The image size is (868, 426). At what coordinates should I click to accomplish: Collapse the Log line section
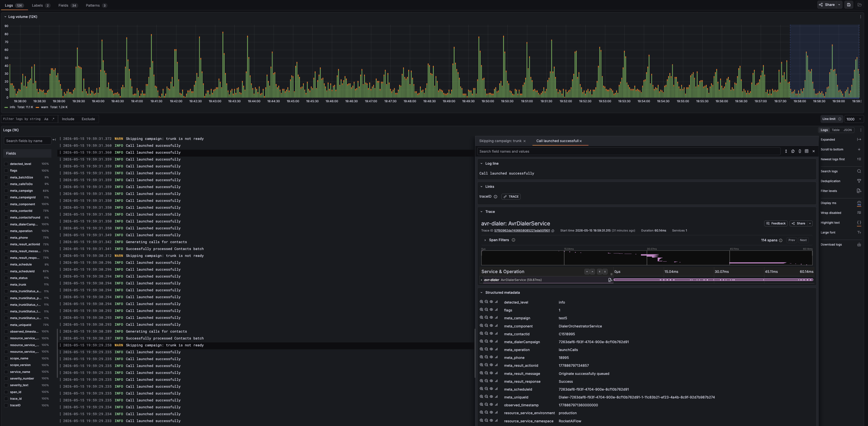(x=481, y=163)
